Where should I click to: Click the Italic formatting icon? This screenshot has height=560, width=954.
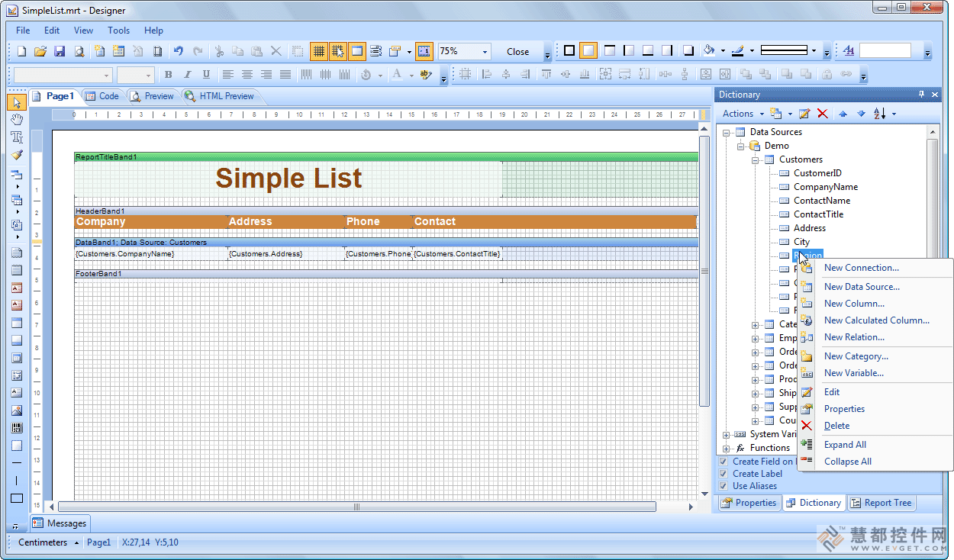pos(188,75)
